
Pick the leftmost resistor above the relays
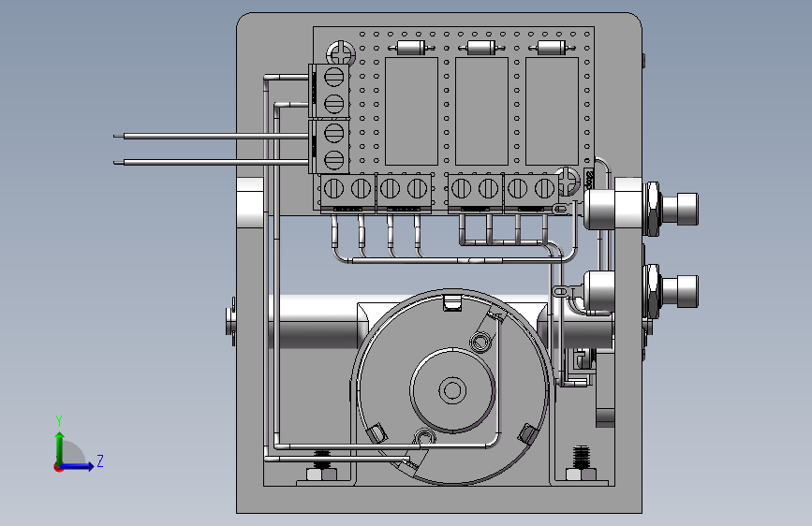coord(411,49)
